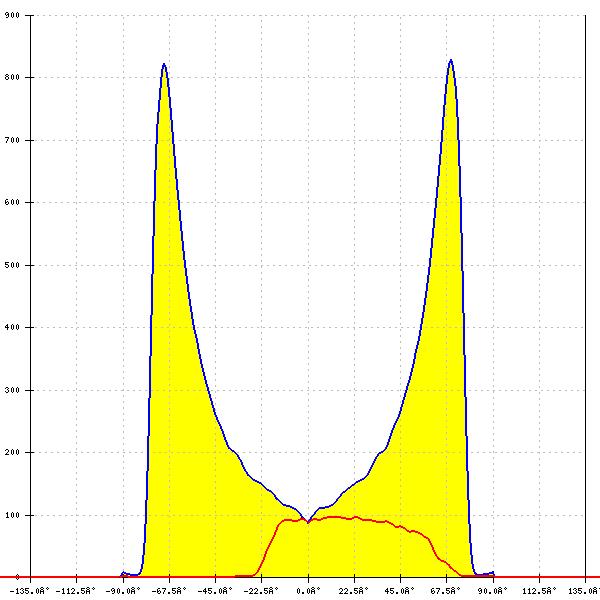This screenshot has height=600, width=600.
Task: Click the 900 label on the y-axis
Action: point(12,16)
